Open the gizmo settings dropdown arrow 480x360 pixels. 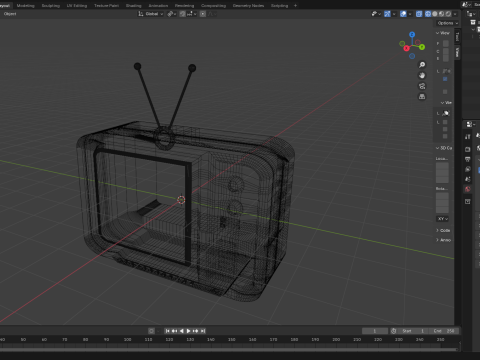coord(394,14)
